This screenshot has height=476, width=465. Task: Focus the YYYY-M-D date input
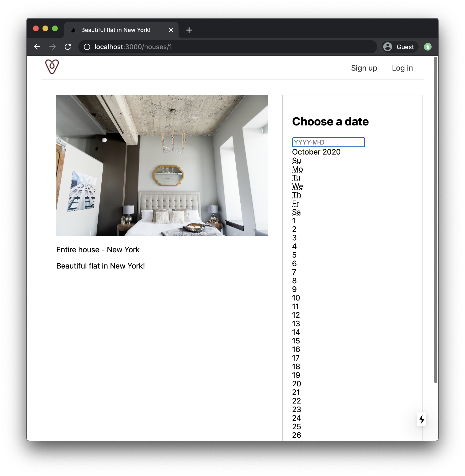(x=328, y=142)
